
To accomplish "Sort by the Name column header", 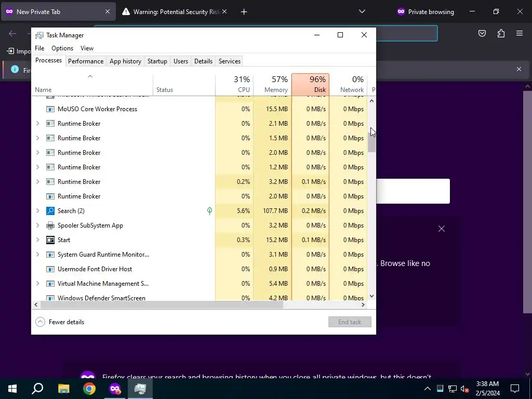I will coord(92,85).
